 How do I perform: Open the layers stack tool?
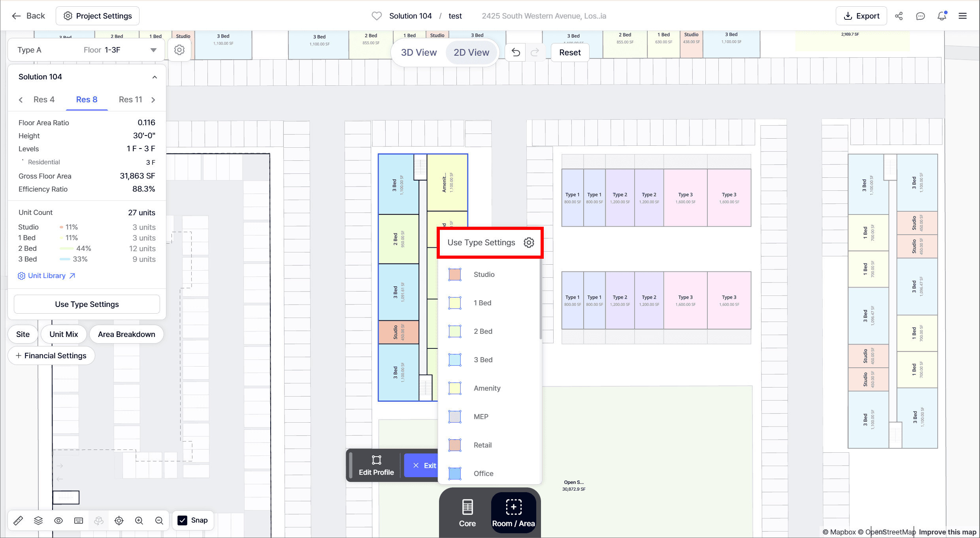click(x=38, y=521)
